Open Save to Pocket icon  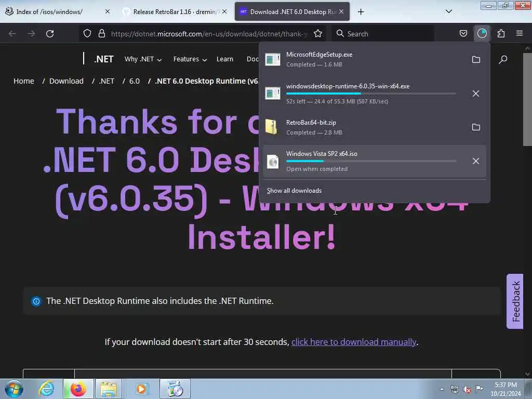[x=463, y=33]
